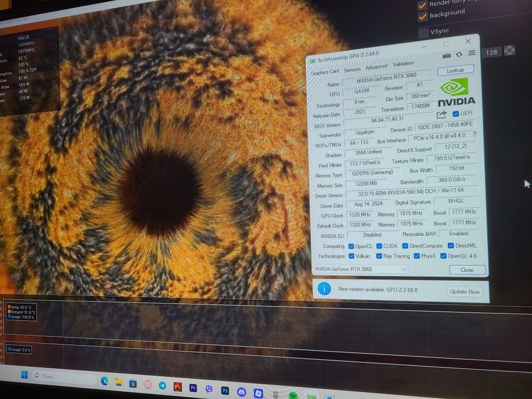
Task: Toggle the DirectML checkbox
Action: tap(451, 245)
